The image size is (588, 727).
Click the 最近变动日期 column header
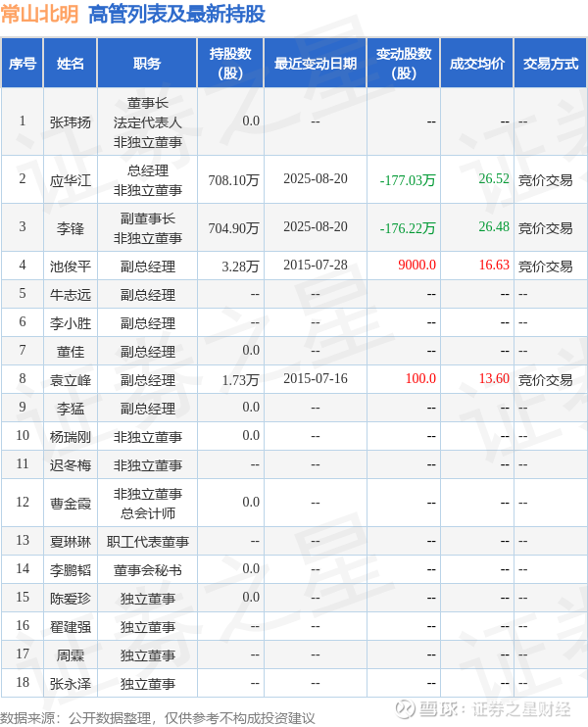(x=316, y=63)
